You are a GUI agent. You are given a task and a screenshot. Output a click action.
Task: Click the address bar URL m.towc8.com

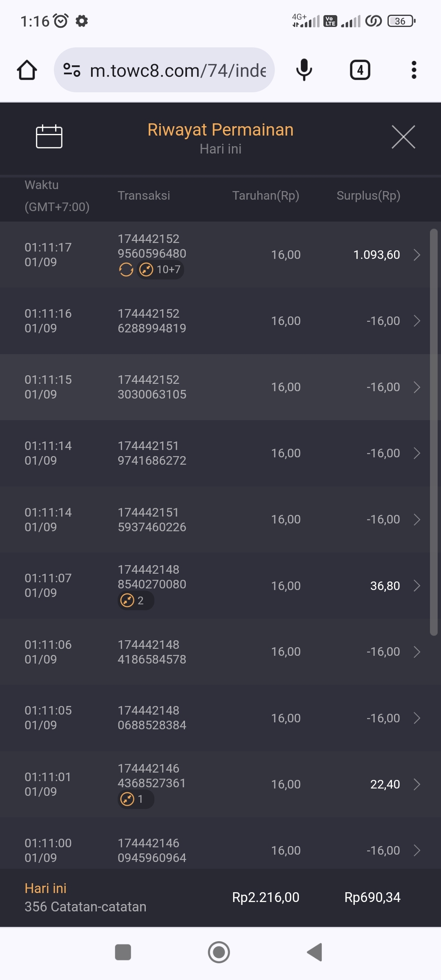pos(178,71)
